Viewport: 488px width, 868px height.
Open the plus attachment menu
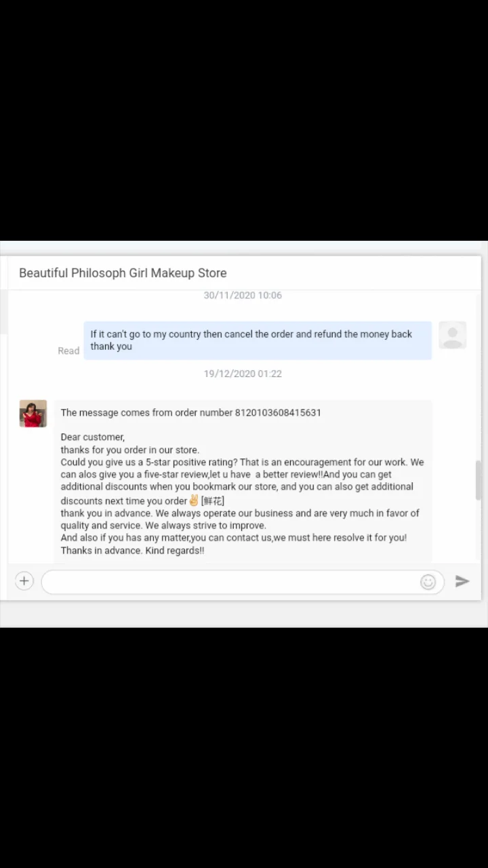24,581
